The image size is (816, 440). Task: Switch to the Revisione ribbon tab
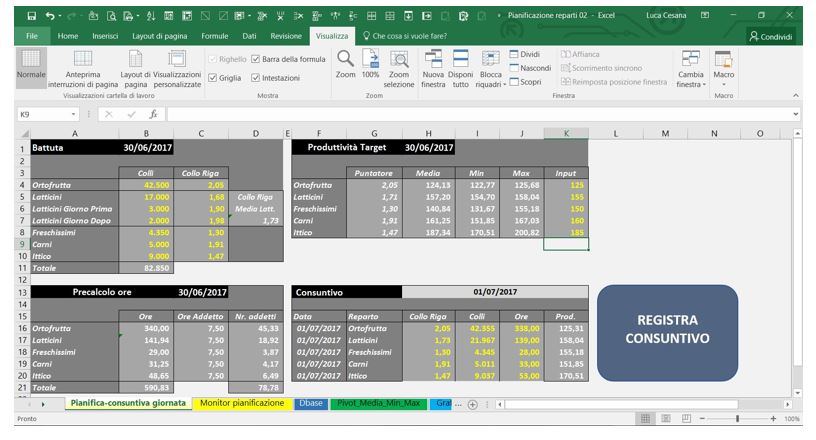286,36
